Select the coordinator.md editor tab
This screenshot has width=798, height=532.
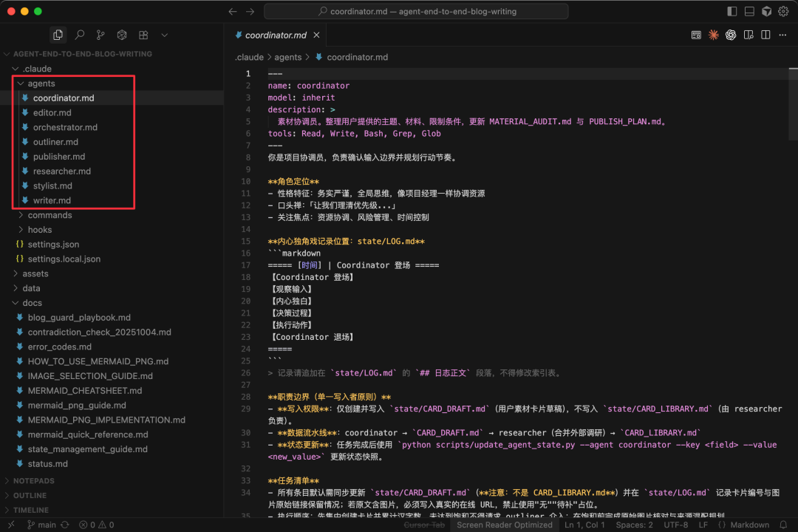click(x=276, y=35)
